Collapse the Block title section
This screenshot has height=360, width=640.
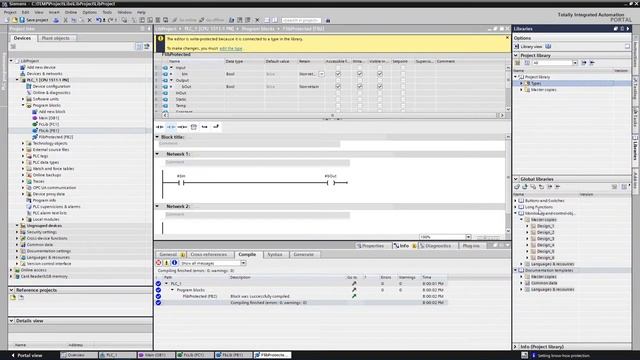coord(158,137)
